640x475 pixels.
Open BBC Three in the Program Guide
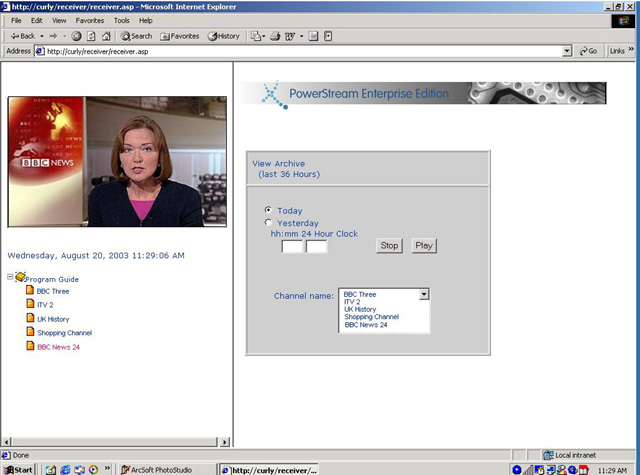53,291
